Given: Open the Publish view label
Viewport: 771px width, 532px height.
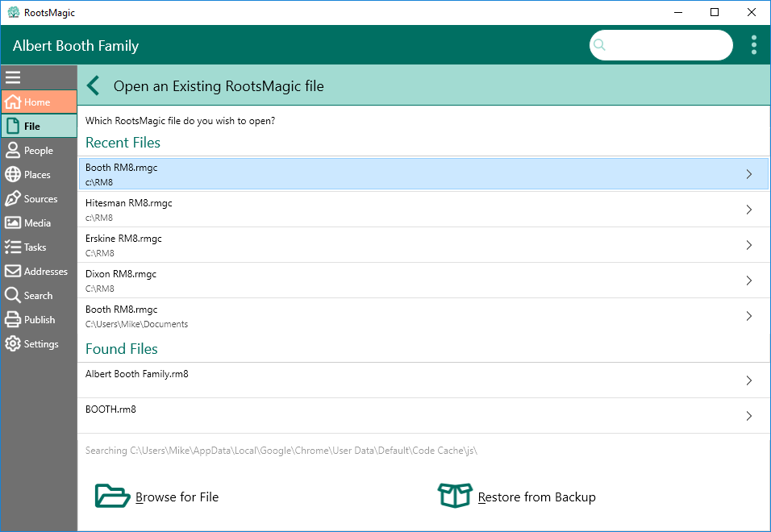Looking at the screenshot, I should 40,320.
